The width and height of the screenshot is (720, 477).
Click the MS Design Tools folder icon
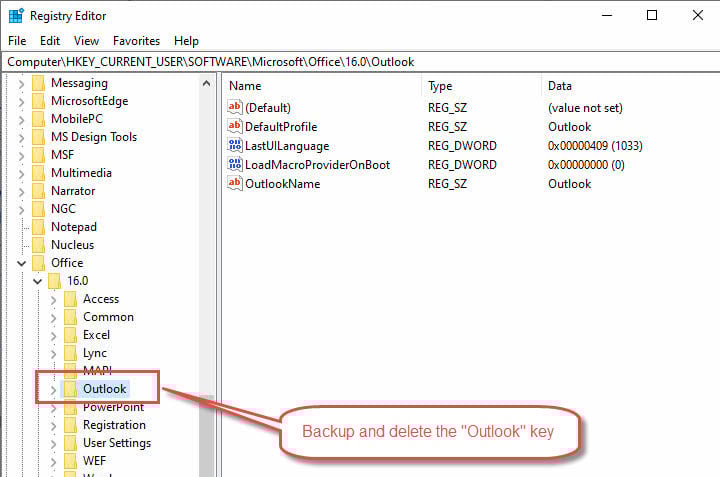tap(39, 137)
